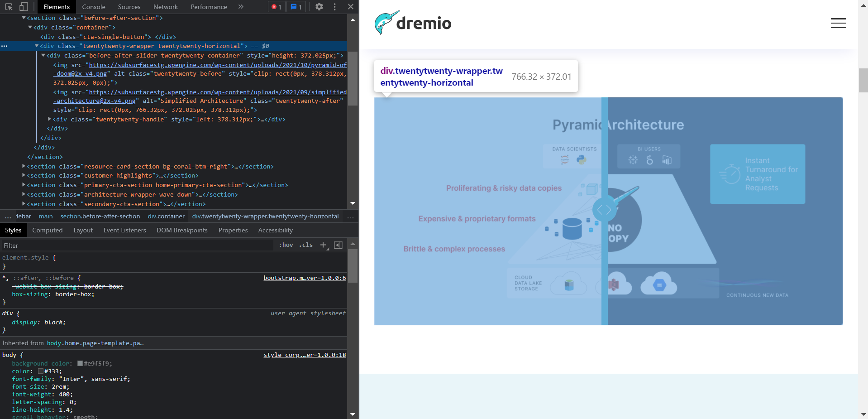Expand the twentytwenty-handle div node
Screen dimensions: 868x419
50,119
